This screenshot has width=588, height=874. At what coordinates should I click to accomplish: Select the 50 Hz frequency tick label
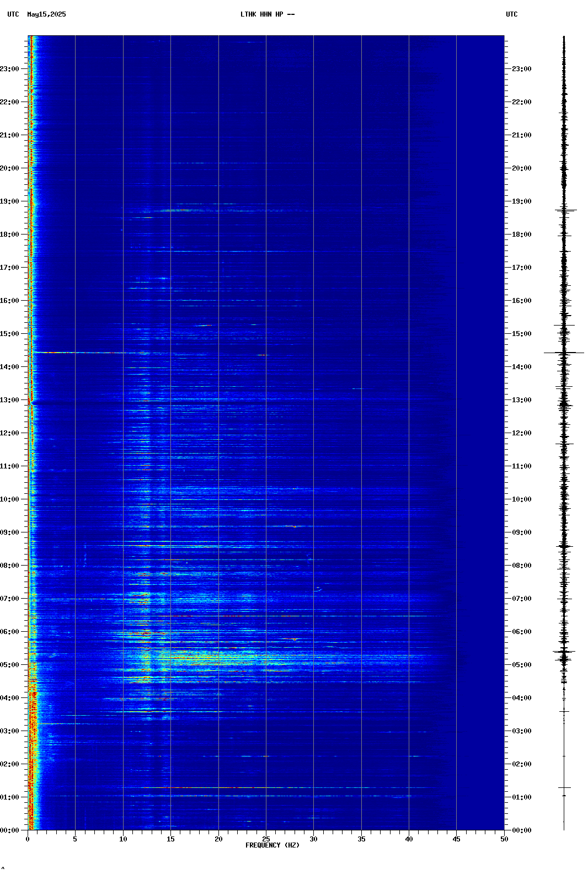pos(504,839)
